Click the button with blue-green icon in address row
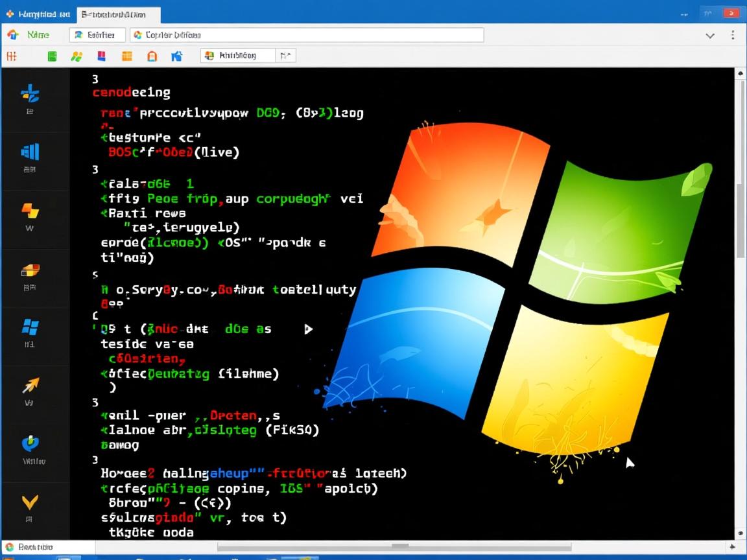The width and height of the screenshot is (747, 560). point(97,35)
